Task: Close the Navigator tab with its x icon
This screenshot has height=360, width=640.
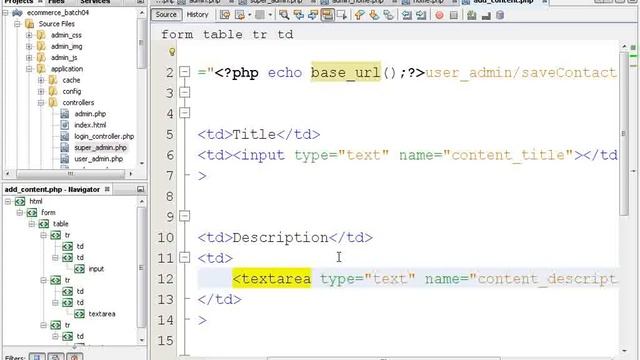Action: (x=107, y=189)
